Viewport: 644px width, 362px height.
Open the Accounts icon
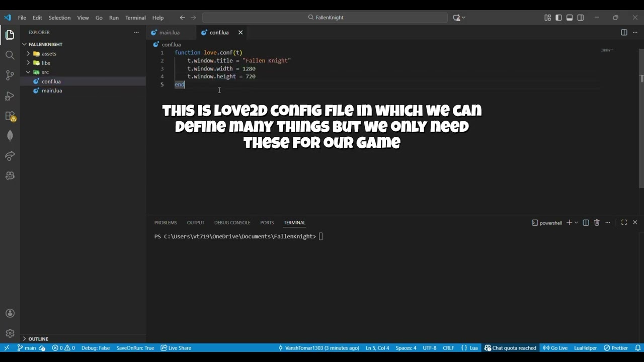click(10, 313)
